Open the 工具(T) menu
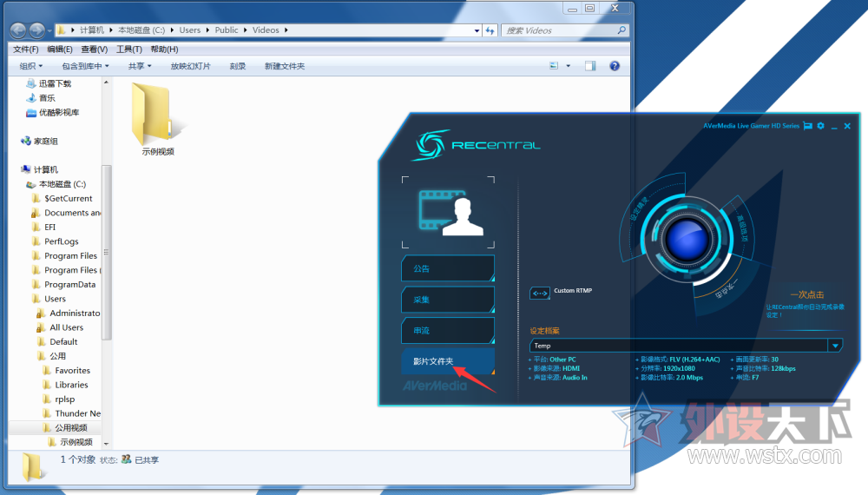The width and height of the screenshot is (868, 495). click(x=129, y=49)
